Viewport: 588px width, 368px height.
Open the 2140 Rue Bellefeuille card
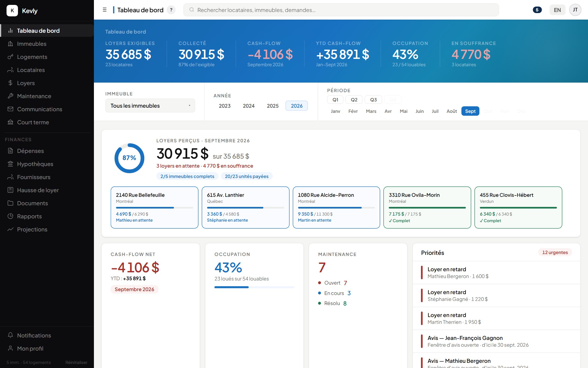click(x=154, y=207)
